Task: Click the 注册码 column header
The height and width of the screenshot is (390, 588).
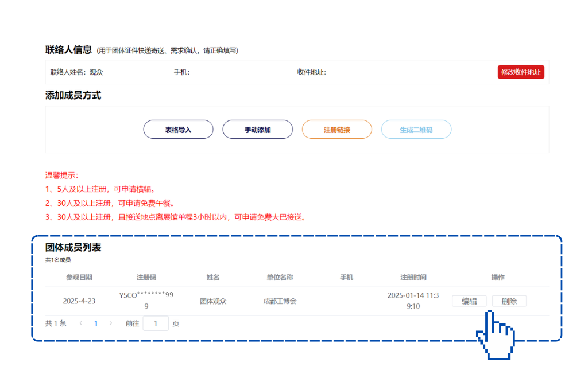Action: click(x=146, y=278)
